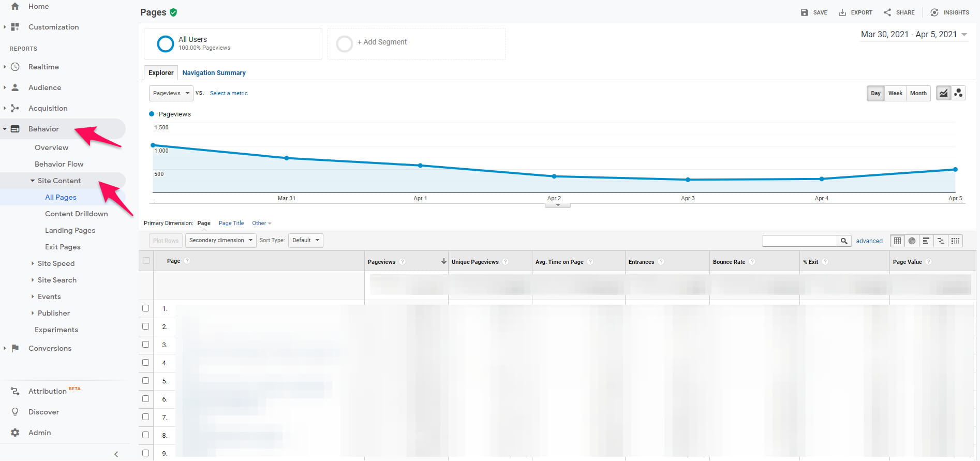Check the checkbox for row 1

click(x=145, y=308)
